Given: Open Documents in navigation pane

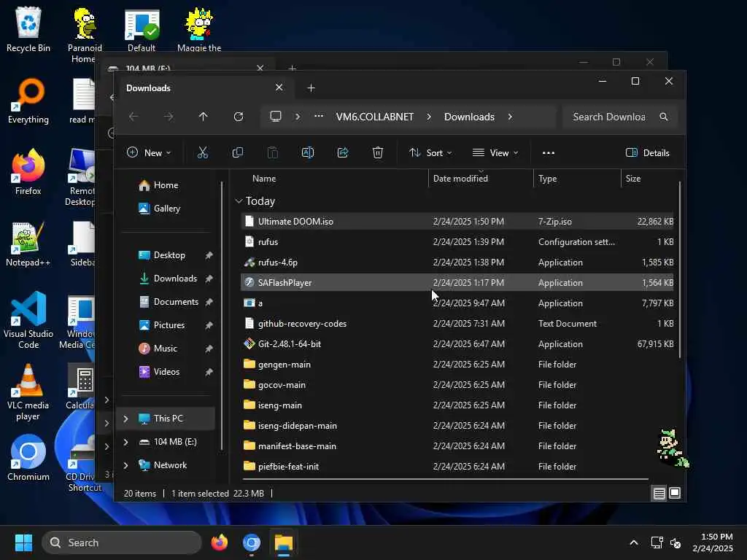Looking at the screenshot, I should 169,302.
